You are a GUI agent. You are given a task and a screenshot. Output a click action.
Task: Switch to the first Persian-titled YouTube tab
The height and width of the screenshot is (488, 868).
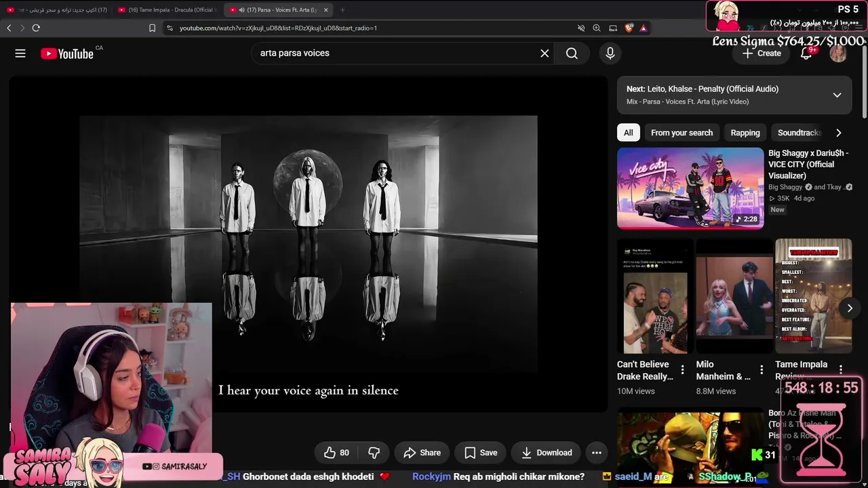point(56,10)
